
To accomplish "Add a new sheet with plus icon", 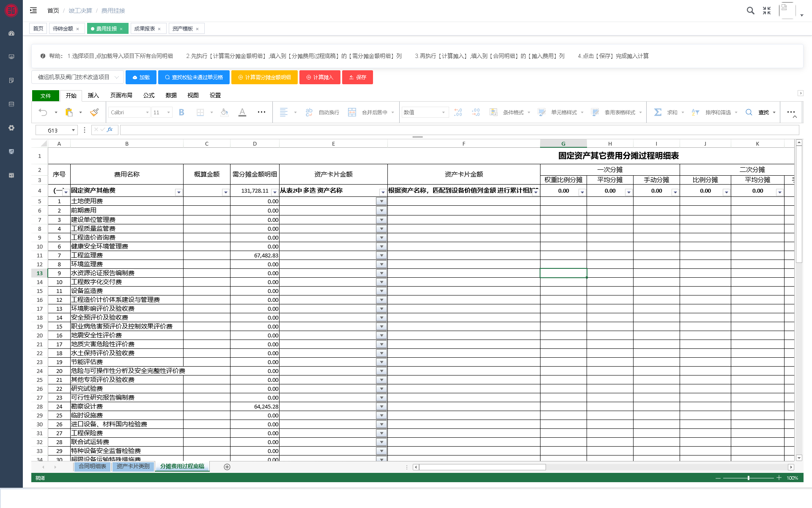I will pos(227,467).
